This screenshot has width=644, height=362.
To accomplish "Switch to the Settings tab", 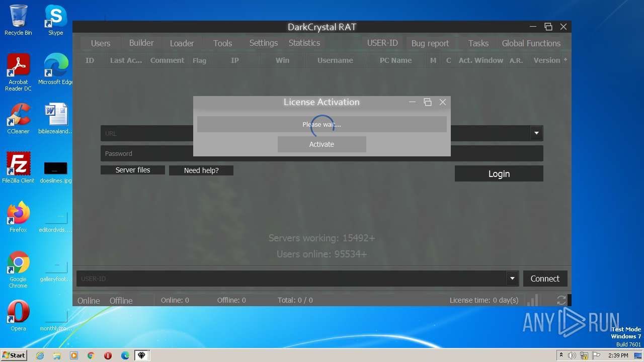I will 264,43.
